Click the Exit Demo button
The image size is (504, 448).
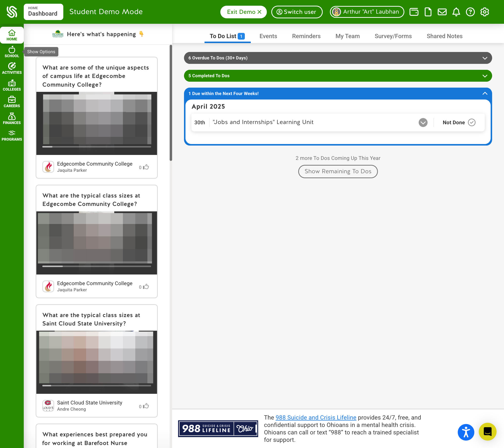244,12
